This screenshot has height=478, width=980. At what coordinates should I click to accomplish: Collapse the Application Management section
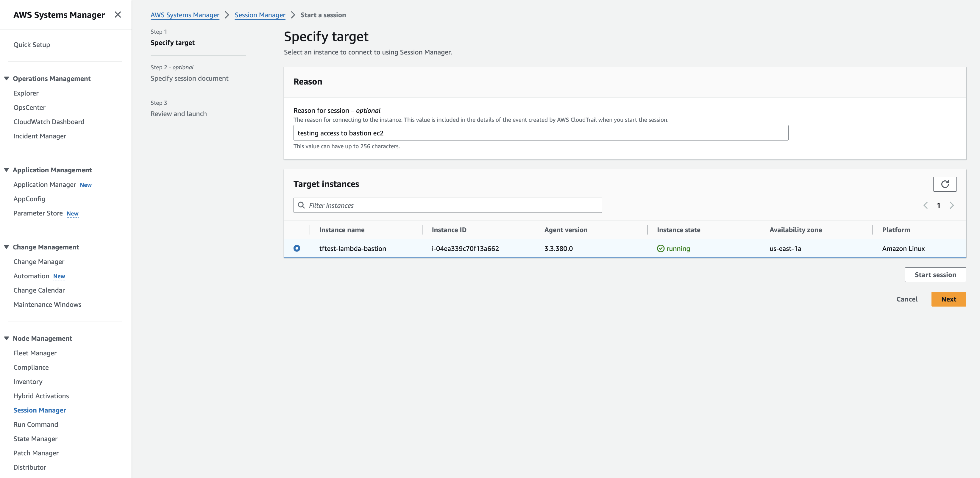pos(7,170)
